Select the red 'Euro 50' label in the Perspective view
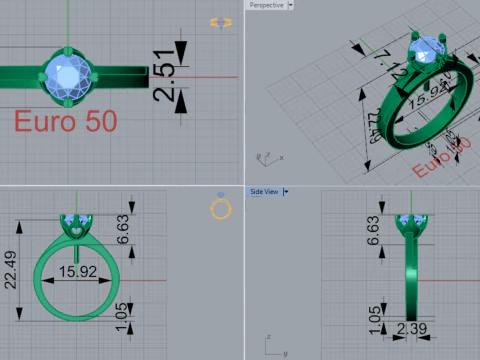 442,158
